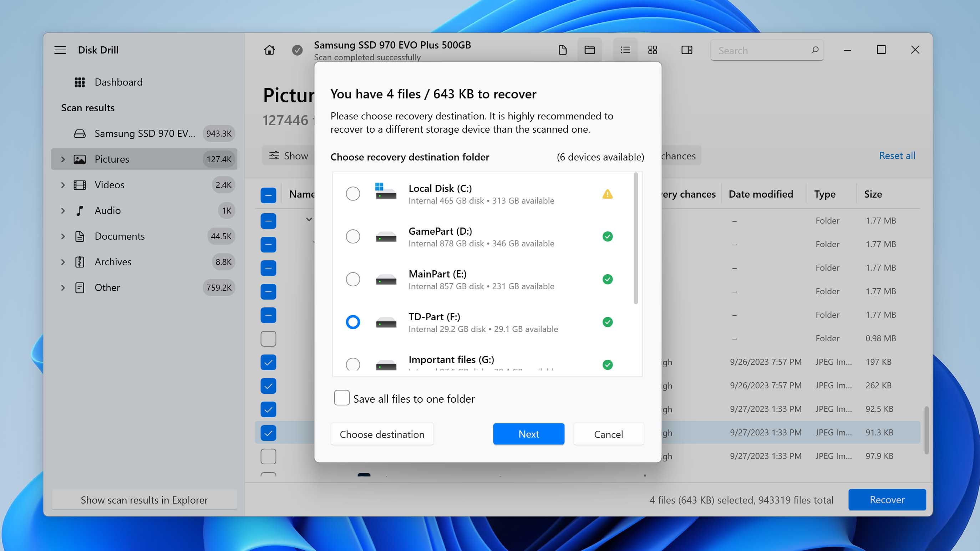The width and height of the screenshot is (980, 551).
Task: Open Audio scan results
Action: point(108,210)
